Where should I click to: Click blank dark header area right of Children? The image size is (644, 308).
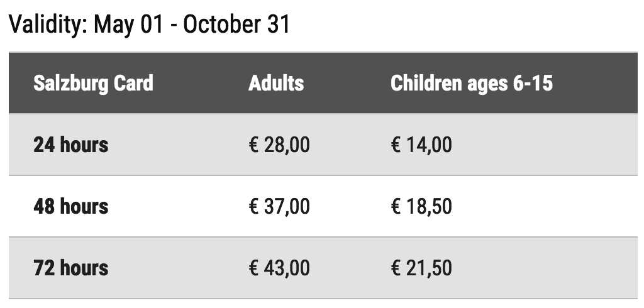click(x=597, y=84)
